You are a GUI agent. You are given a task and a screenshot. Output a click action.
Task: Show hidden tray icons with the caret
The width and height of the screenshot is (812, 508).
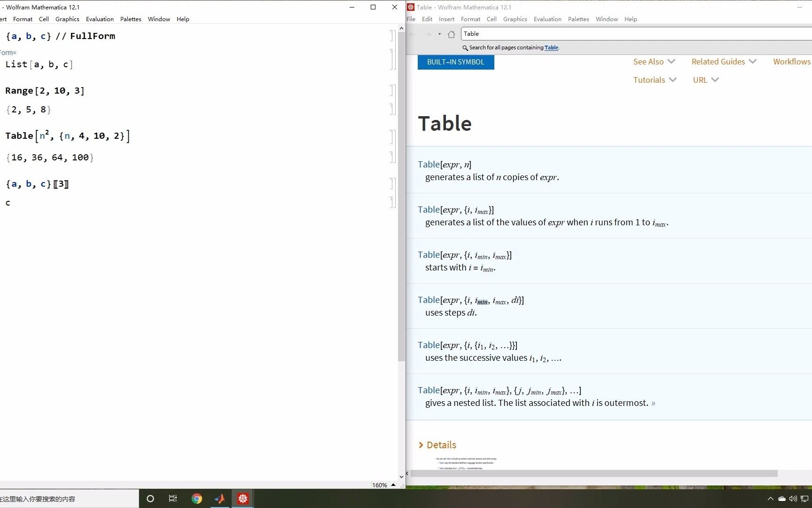point(770,499)
